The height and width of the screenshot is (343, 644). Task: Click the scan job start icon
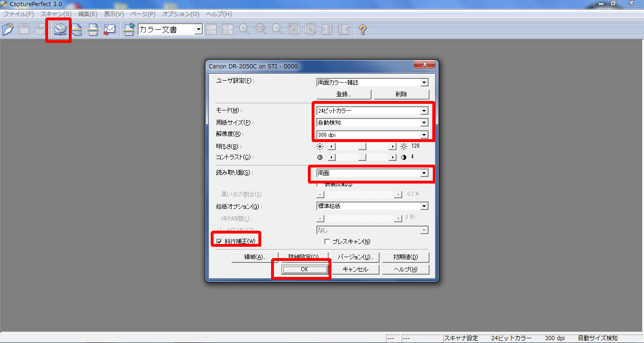click(x=129, y=30)
